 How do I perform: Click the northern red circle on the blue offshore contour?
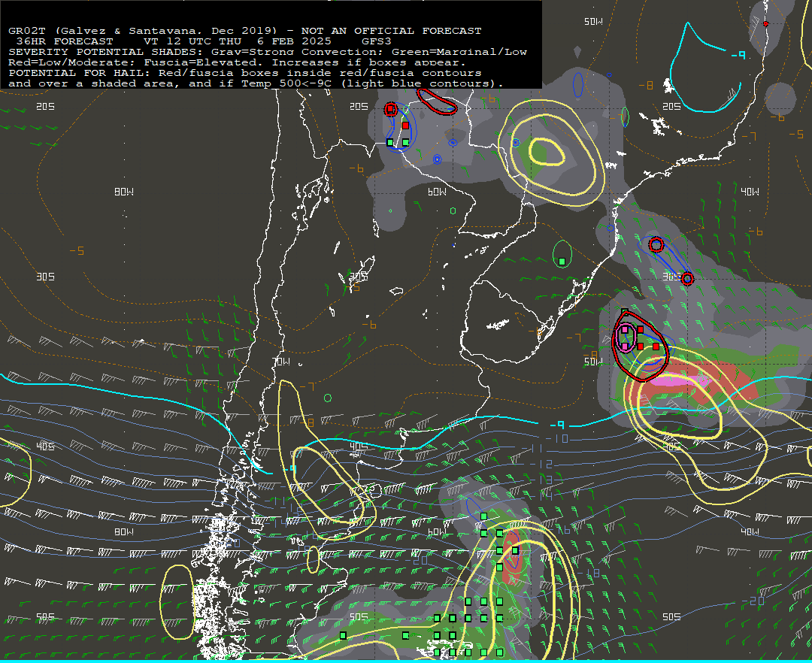pos(656,245)
